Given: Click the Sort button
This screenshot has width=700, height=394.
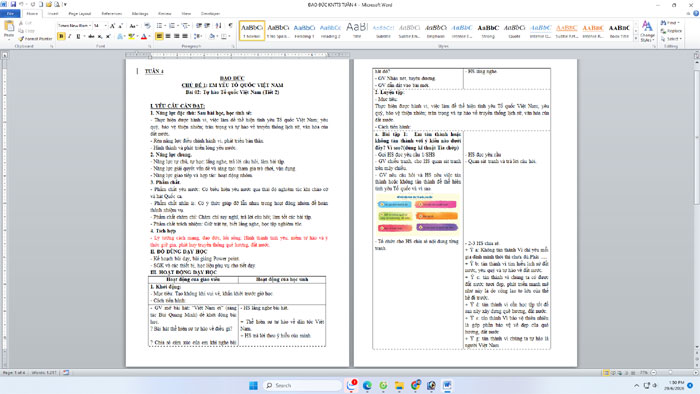Looking at the screenshot, I should click(x=218, y=25).
